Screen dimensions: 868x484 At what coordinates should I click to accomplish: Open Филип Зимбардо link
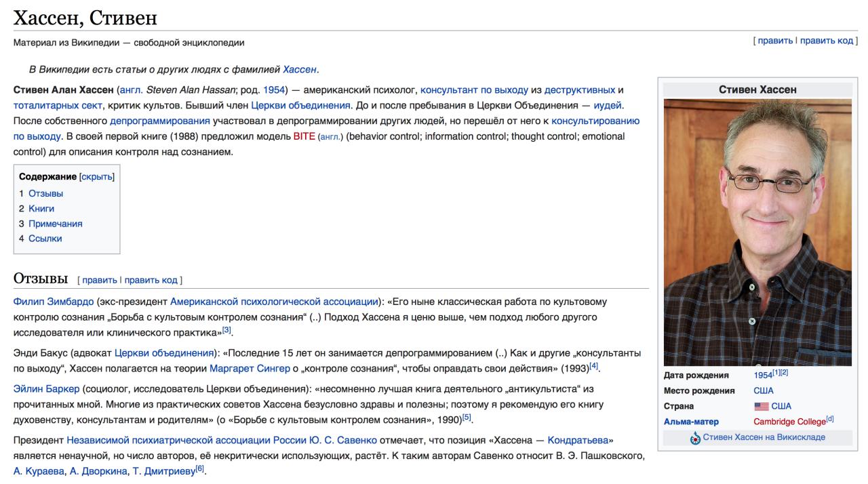click(54, 302)
